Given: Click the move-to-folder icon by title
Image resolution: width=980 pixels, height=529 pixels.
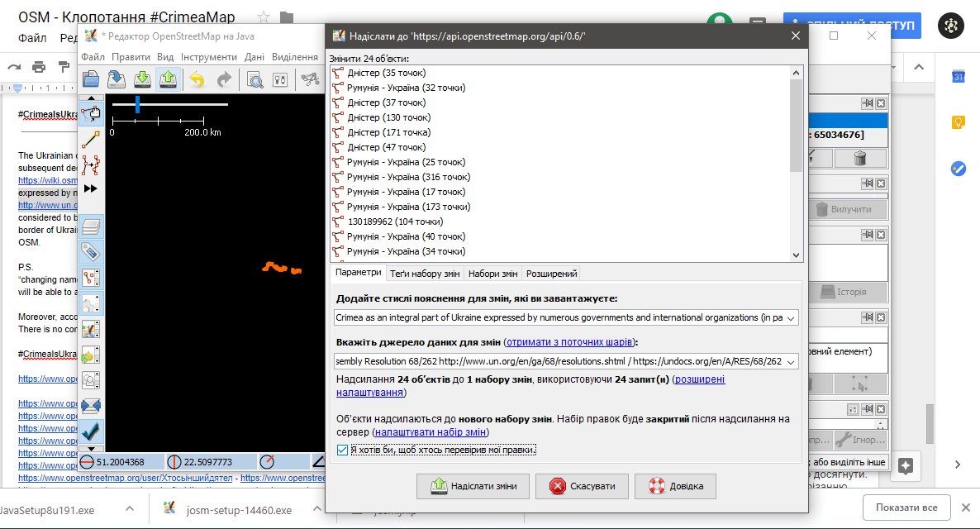Looking at the screenshot, I should tap(287, 17).
